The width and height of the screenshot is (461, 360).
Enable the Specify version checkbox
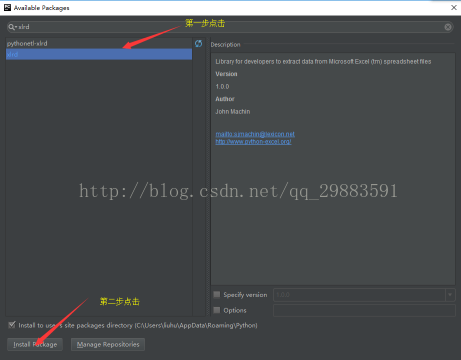(x=217, y=294)
